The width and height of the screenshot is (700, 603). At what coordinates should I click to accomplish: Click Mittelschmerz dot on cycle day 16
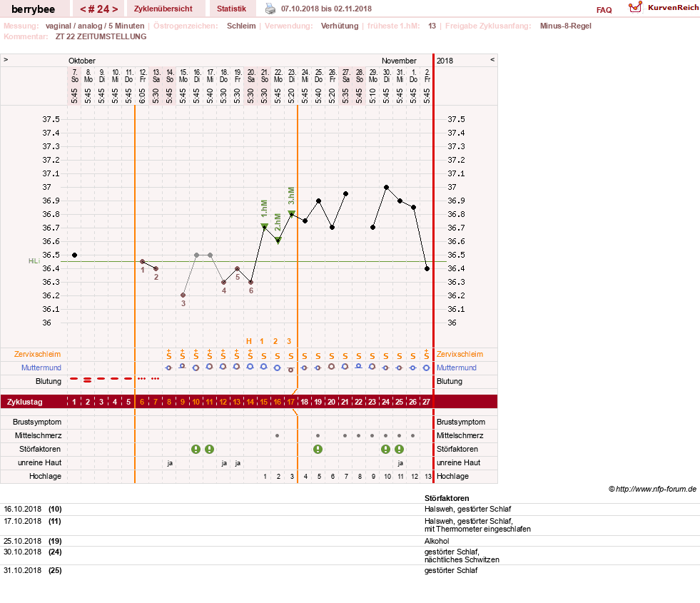point(278,435)
